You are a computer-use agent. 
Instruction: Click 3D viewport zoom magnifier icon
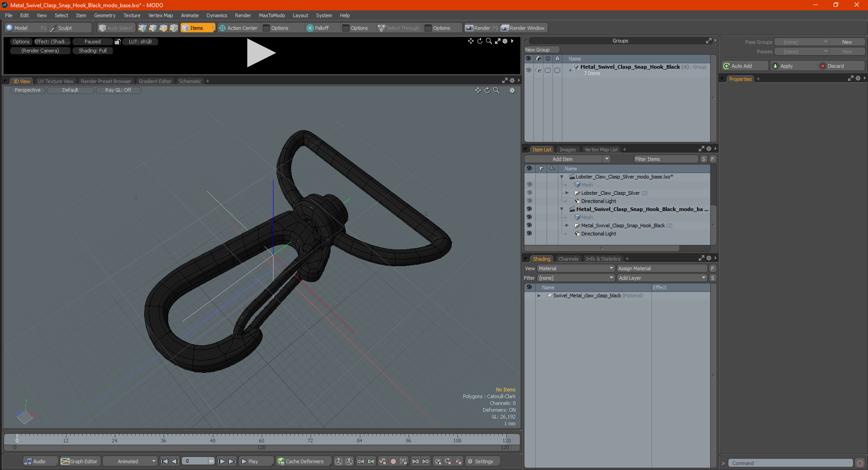496,90
